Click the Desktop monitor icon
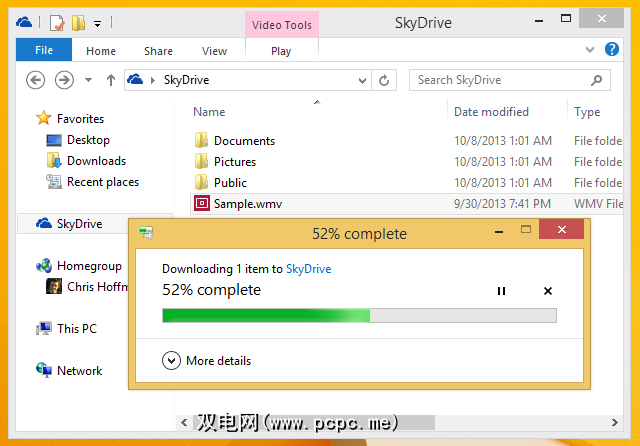Viewport: 640px width, 446px height. pos(54,140)
